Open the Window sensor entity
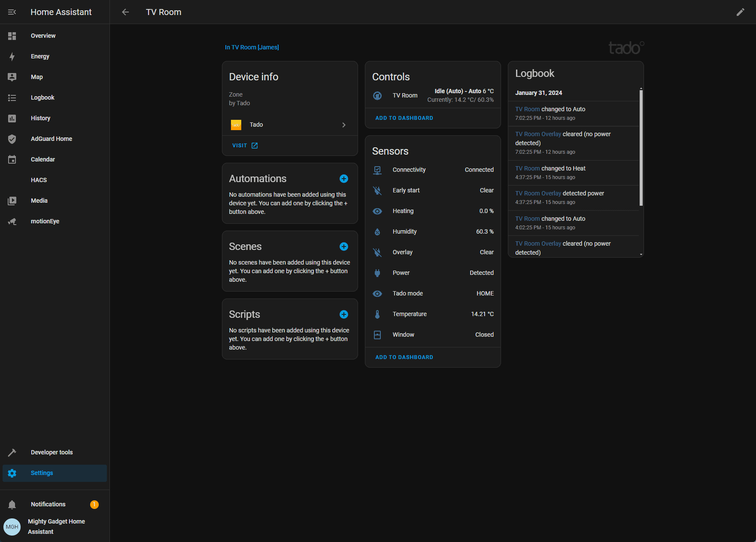Screen dimensions: 756x542 click(433, 335)
